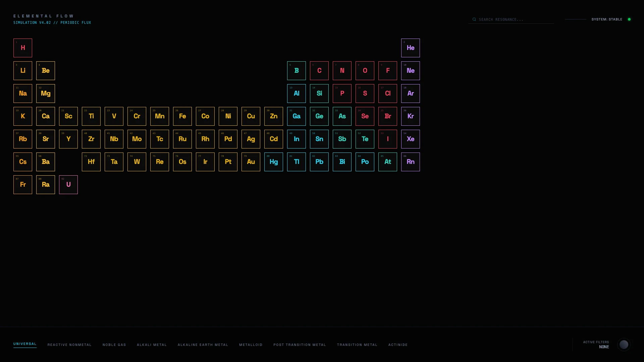Focus the Search Resonance input field
Viewport: 644px width, 362px height.
click(511, 19)
